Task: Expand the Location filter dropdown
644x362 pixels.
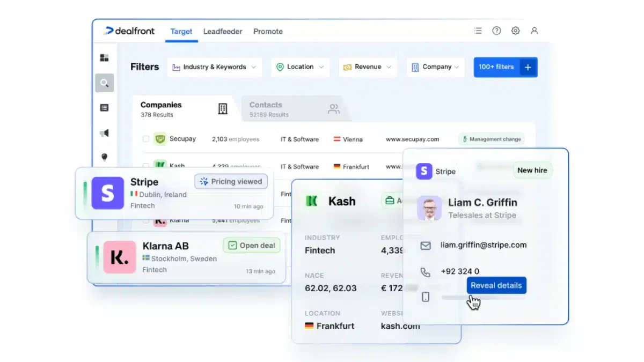Action: (x=300, y=67)
